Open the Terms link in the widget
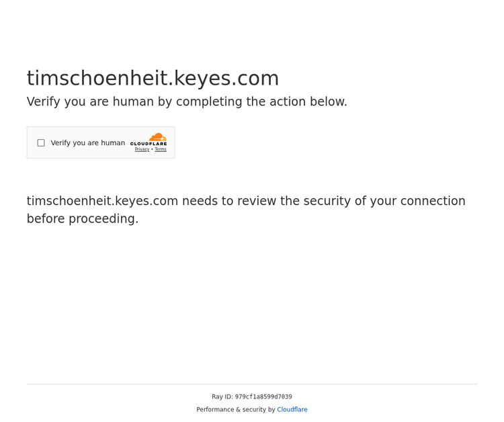 pyautogui.click(x=161, y=150)
